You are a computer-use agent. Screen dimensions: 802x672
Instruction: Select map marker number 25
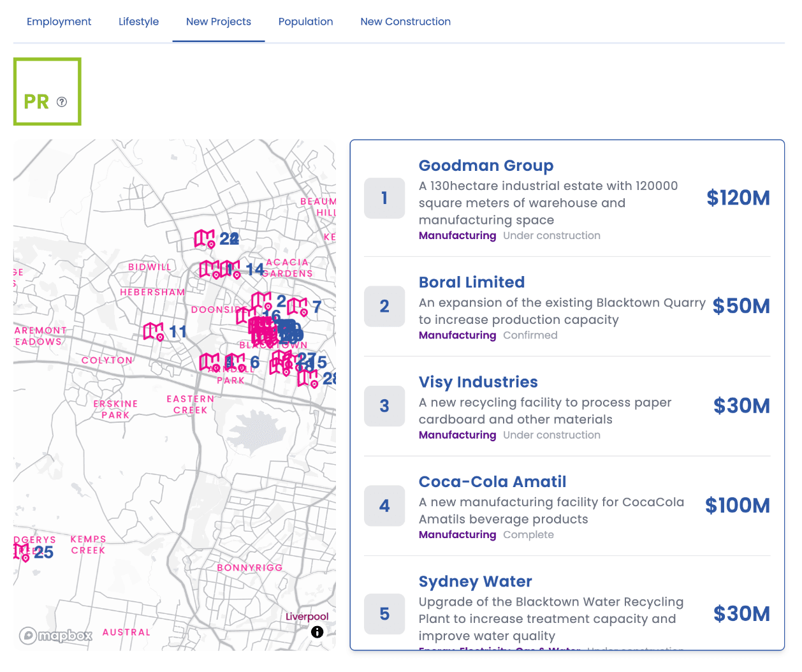point(21,552)
